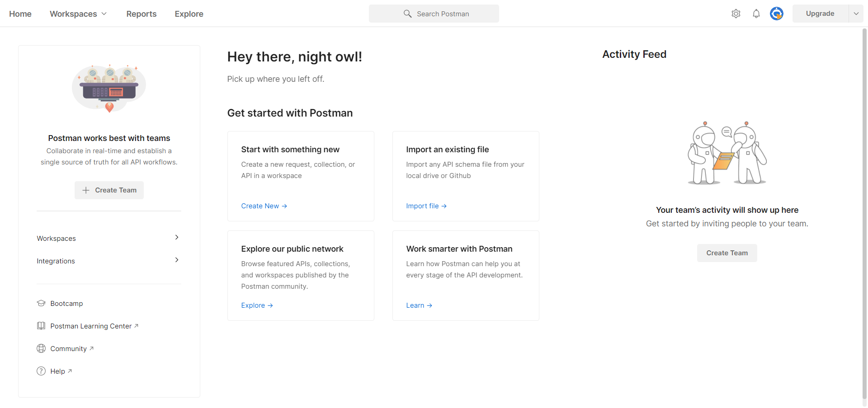
Task: Click the arrow next to Import file
Action: 444,206
